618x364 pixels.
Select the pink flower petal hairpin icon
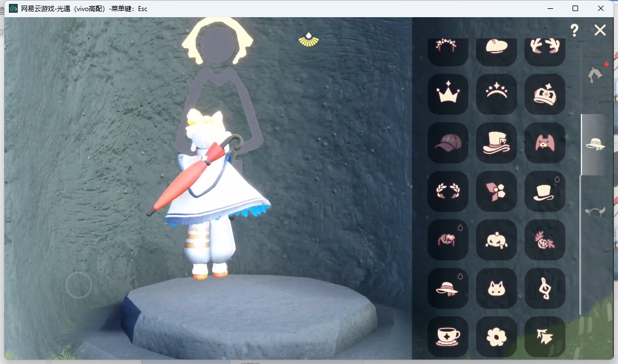pos(496,191)
